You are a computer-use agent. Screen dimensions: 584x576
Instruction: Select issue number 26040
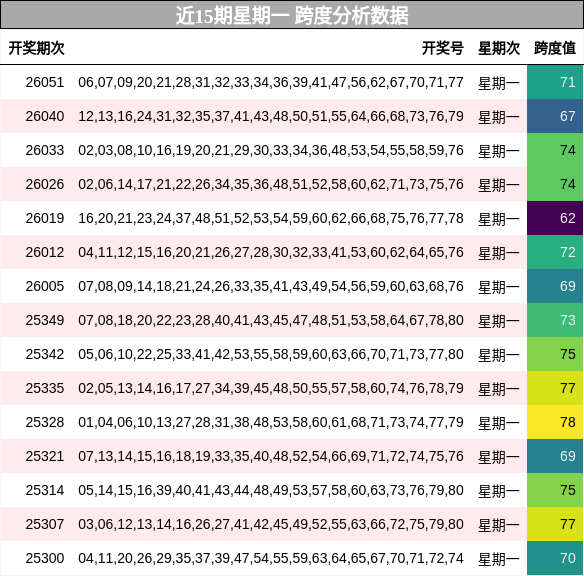point(45,116)
